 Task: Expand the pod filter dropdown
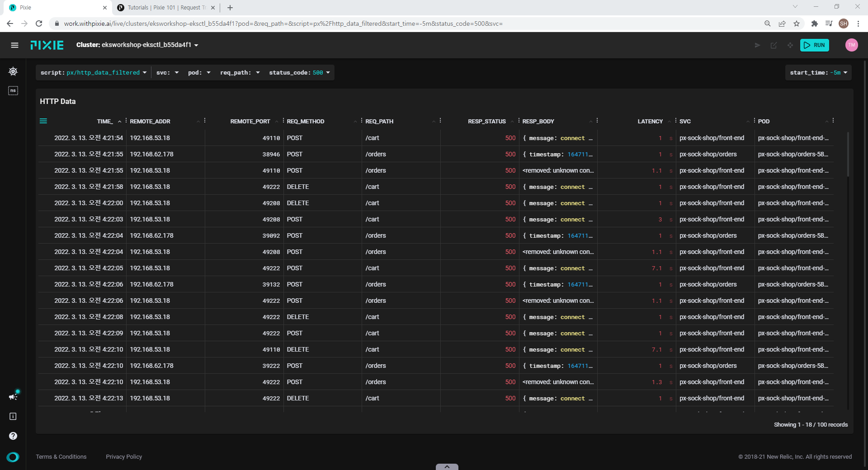[199, 73]
